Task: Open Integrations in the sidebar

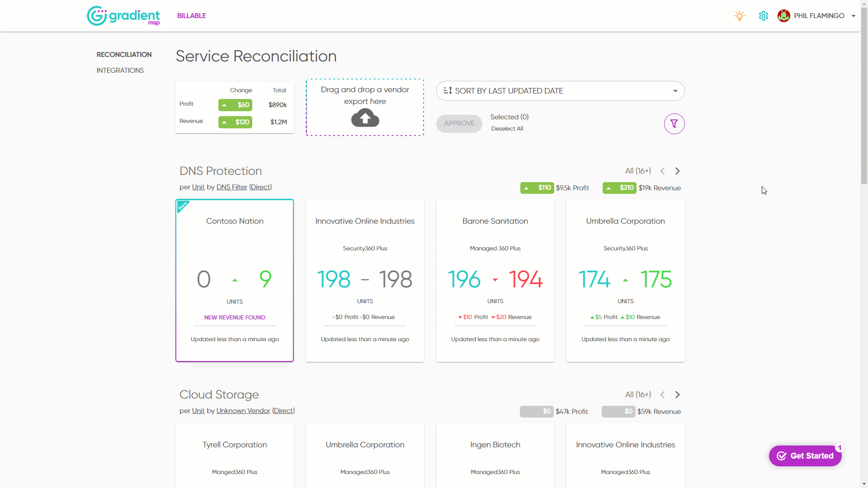Action: pyautogui.click(x=120, y=70)
